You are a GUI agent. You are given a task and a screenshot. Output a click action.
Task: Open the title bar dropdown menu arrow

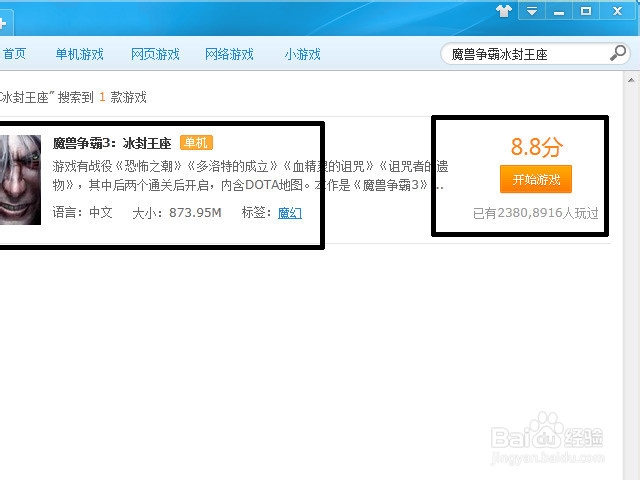coord(531,11)
